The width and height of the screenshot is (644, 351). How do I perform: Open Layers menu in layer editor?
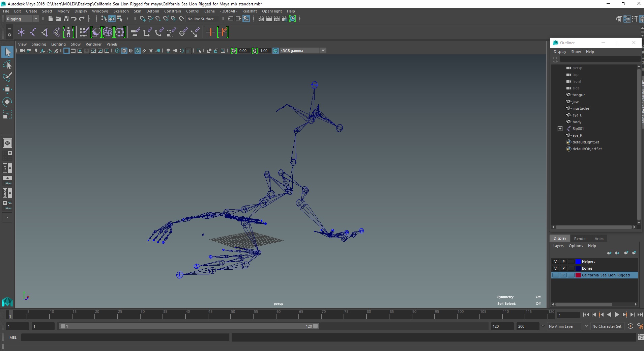[558, 246]
